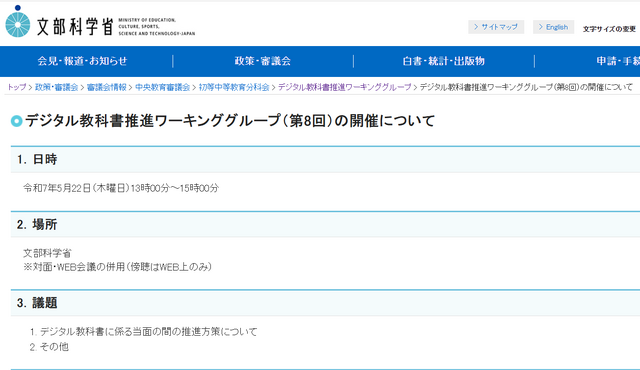Click agenda item 2. その他
The image size is (640, 370).
49,347
